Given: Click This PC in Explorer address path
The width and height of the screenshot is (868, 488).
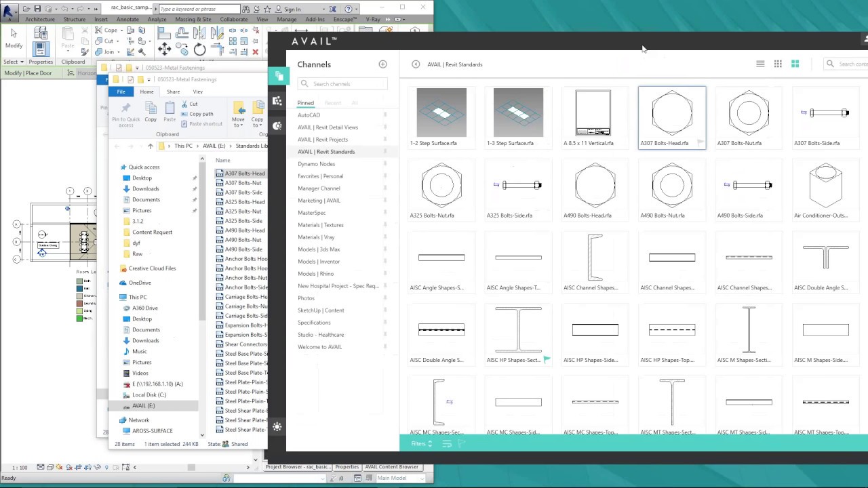Looking at the screenshot, I should point(183,146).
